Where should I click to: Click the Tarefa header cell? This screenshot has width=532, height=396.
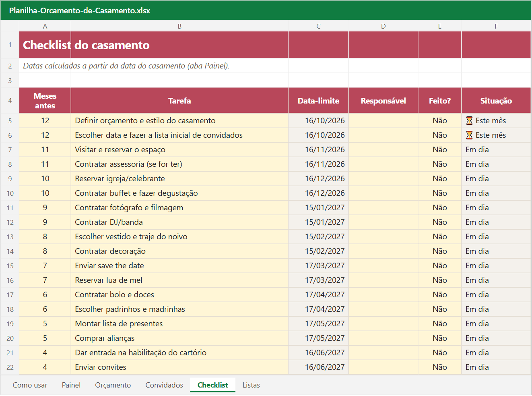coord(179,101)
